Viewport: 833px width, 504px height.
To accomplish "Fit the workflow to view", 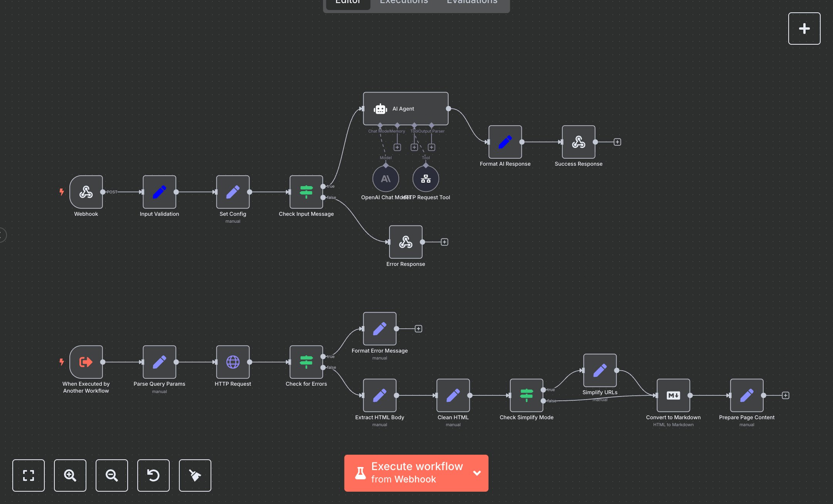I will 29,475.
